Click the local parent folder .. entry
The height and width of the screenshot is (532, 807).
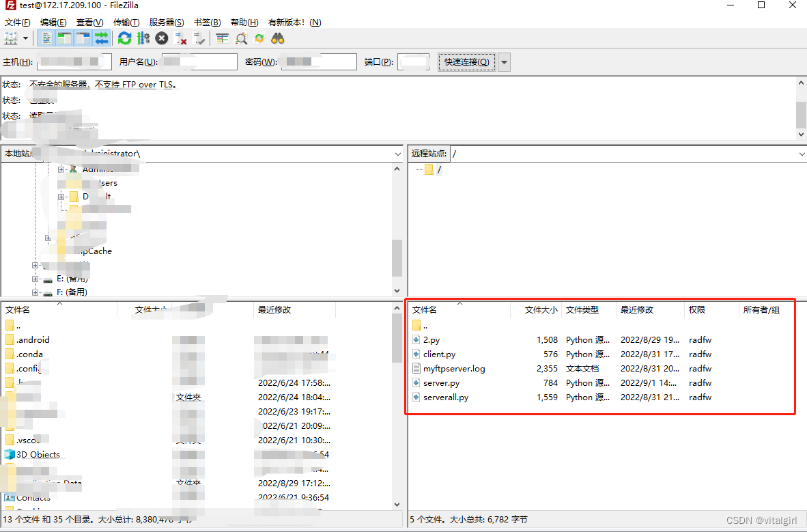(x=13, y=326)
